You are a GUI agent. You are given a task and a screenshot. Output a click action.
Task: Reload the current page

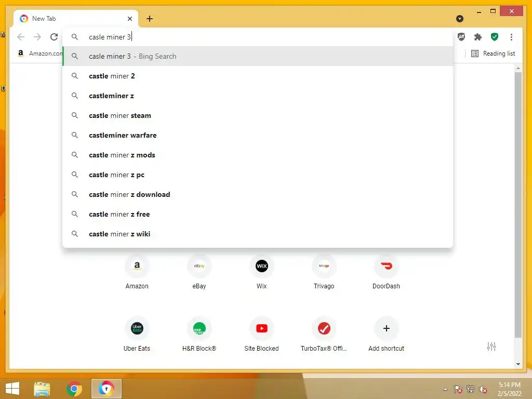click(54, 37)
